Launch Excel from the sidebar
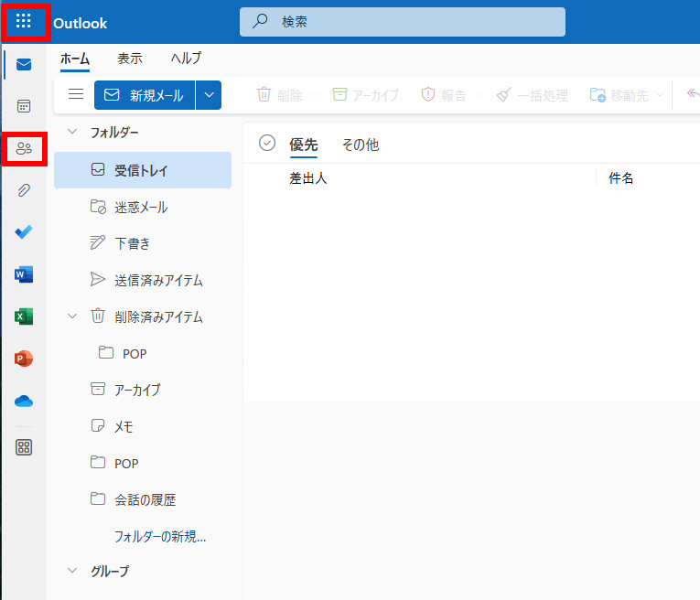The image size is (700, 600). point(24,316)
